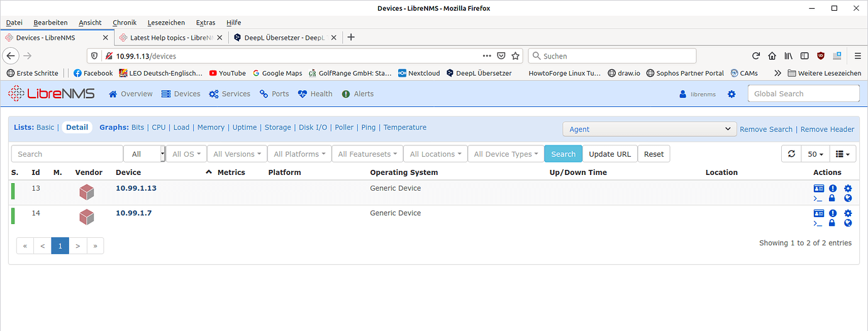
Task: Open edit gear for device 10.99.1.7
Action: point(848,213)
